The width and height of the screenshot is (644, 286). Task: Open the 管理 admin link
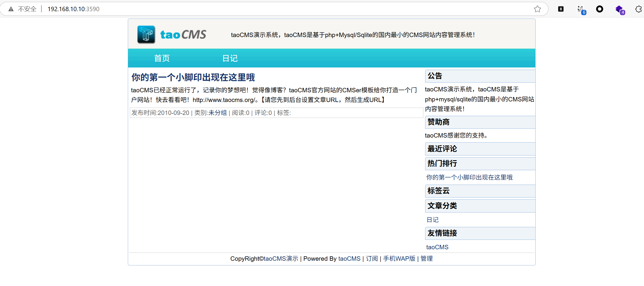tap(427, 259)
